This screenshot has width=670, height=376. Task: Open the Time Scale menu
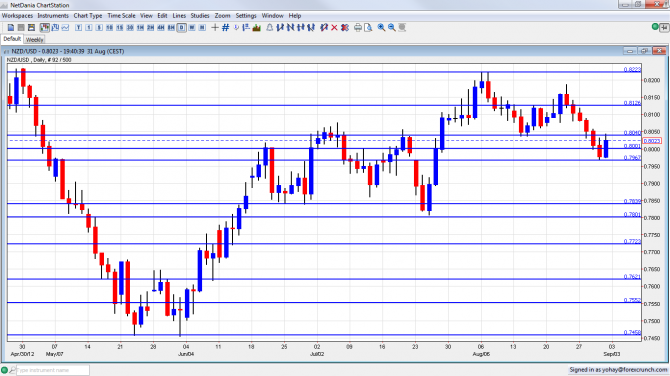coord(121,15)
